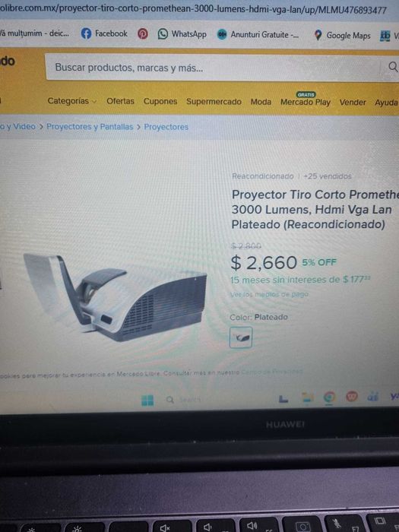
Task: Go to the Supermercado section
Action: [x=214, y=102]
